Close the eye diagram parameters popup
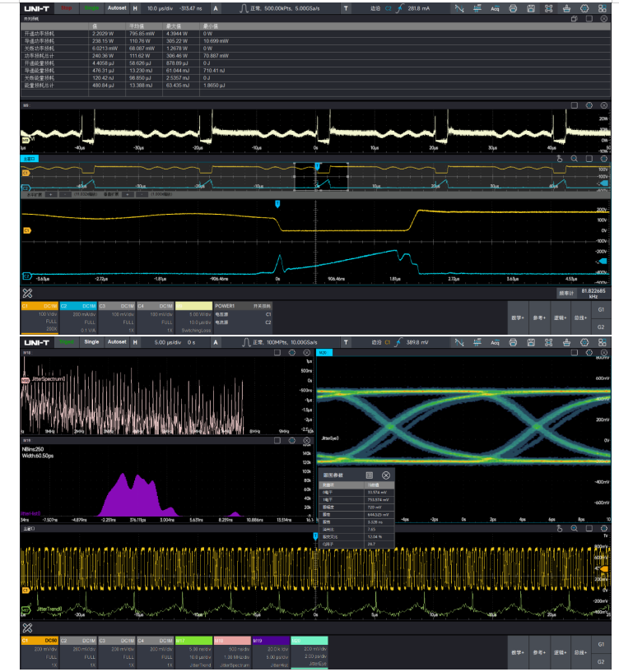Viewport: 619px width, 672px height. tap(386, 475)
